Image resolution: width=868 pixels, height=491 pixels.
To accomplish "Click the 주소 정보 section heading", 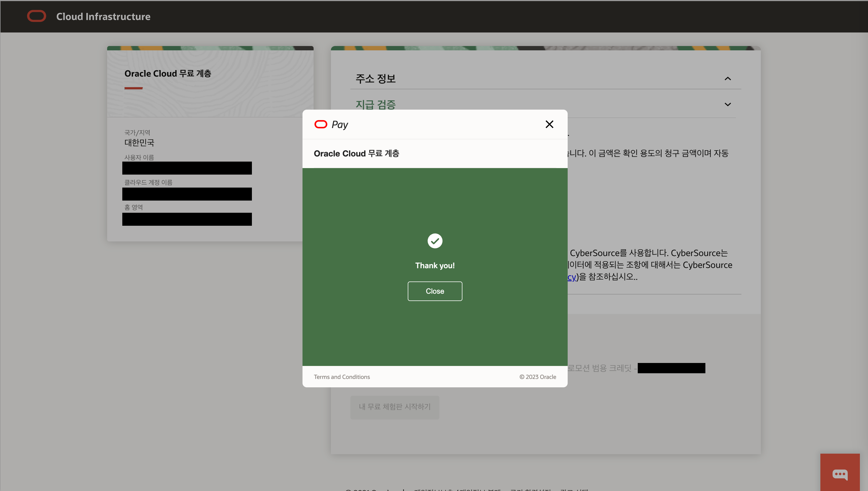I will (x=375, y=78).
